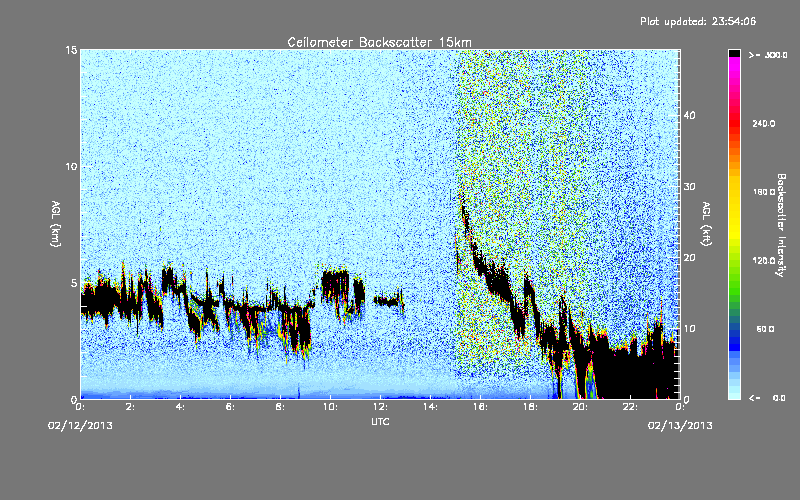Click the 12: hour tick label
Image resolution: width=800 pixels, height=500 pixels.
click(x=381, y=407)
